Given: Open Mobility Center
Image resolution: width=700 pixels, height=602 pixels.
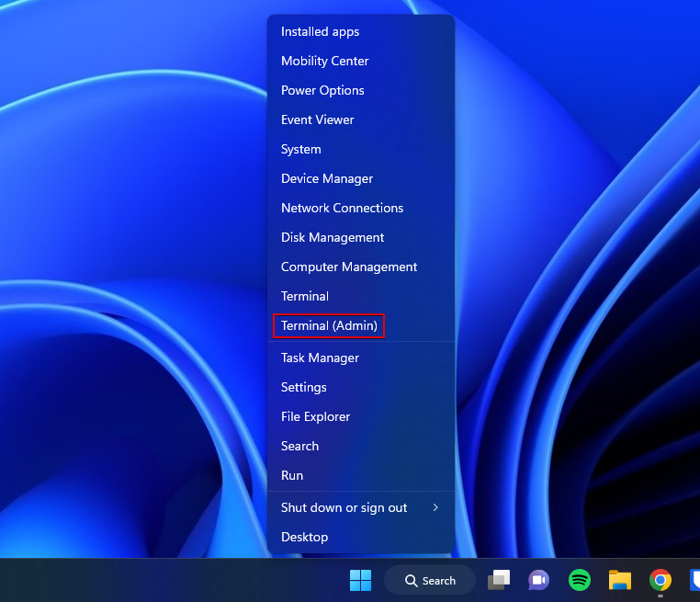Looking at the screenshot, I should (361, 62).
